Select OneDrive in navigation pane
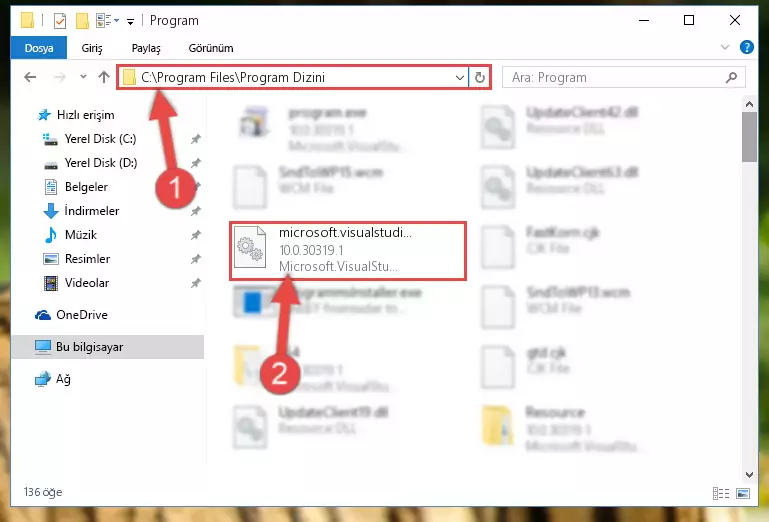Viewport: 769px width, 522px height. tap(81, 315)
